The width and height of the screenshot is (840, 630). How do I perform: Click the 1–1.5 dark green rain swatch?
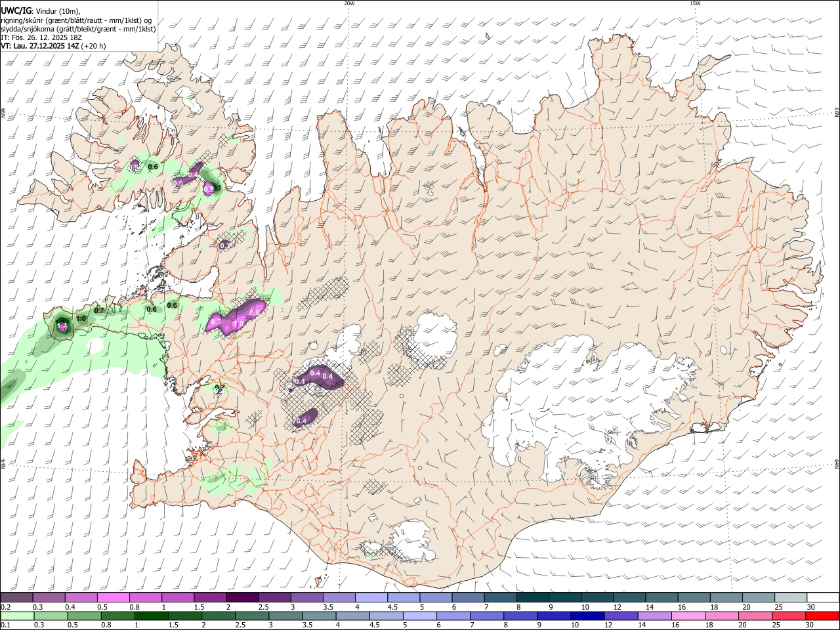(152, 616)
